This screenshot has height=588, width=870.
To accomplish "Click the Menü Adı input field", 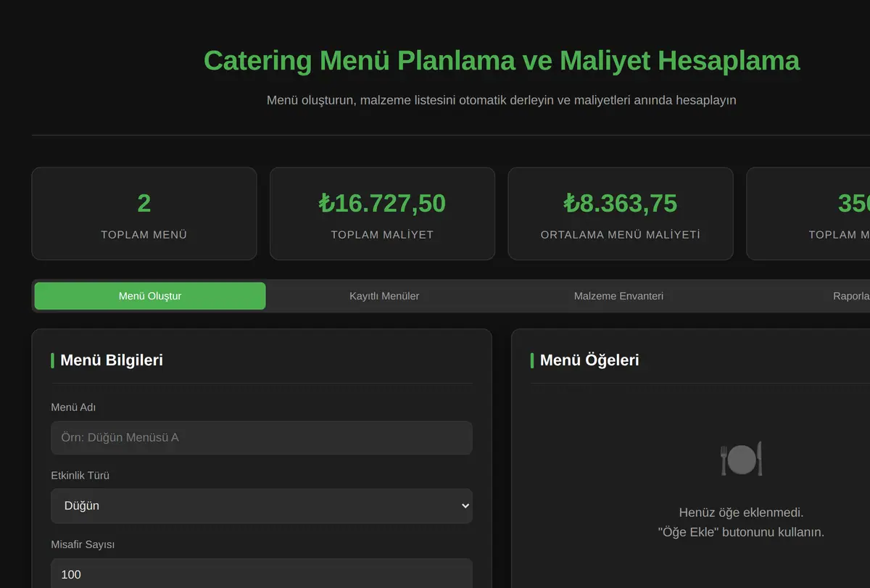I will pyautogui.click(x=262, y=438).
